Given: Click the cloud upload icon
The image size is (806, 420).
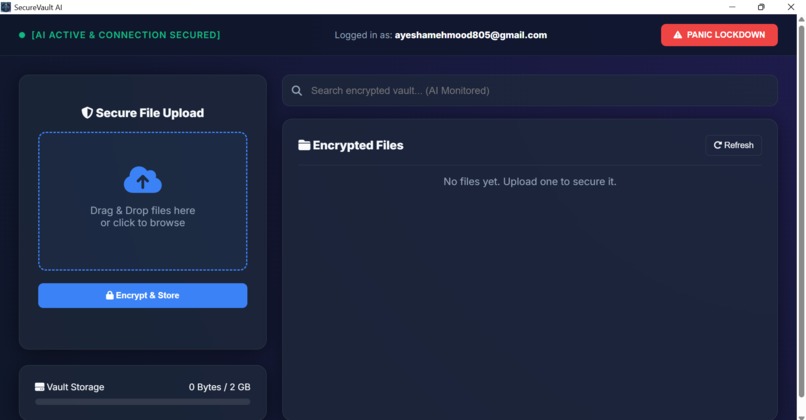Looking at the screenshot, I should 143,179.
